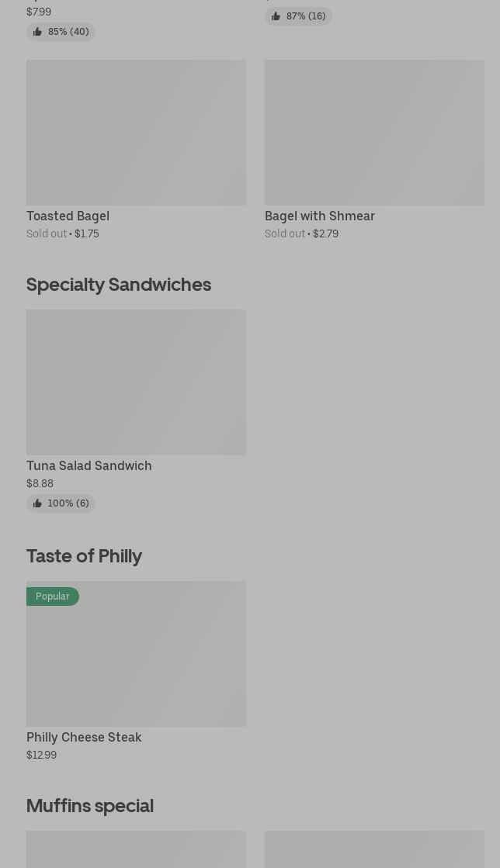
Task: Open the Bagel with Shmear item image
Action: 374,133
